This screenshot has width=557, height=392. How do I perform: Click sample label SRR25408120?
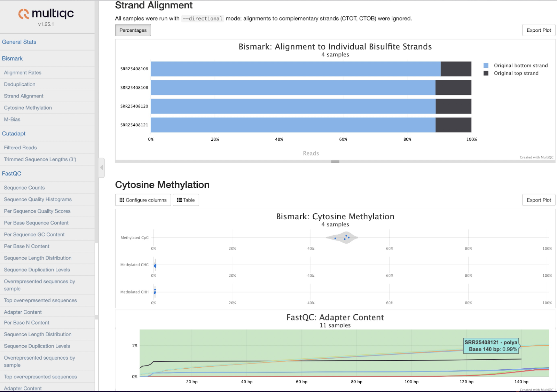134,106
